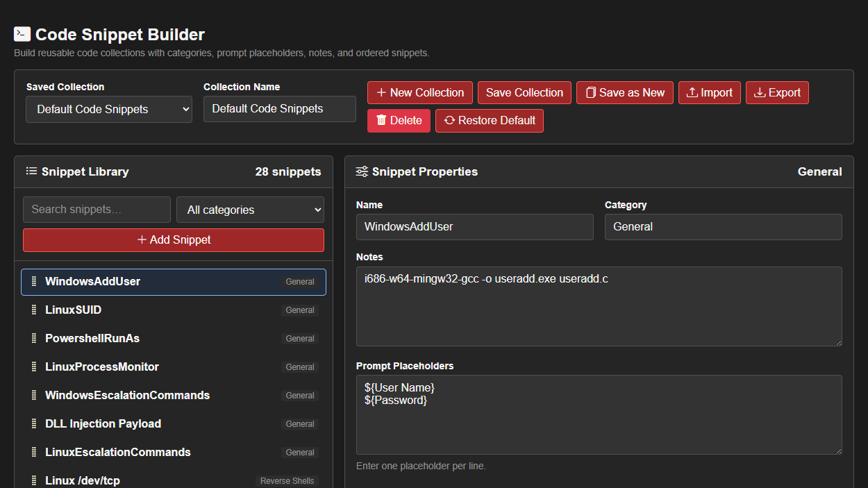Click the drag handle of Linux /dev/tcp
Image resolution: width=868 pixels, height=488 pixels.
coord(34,481)
